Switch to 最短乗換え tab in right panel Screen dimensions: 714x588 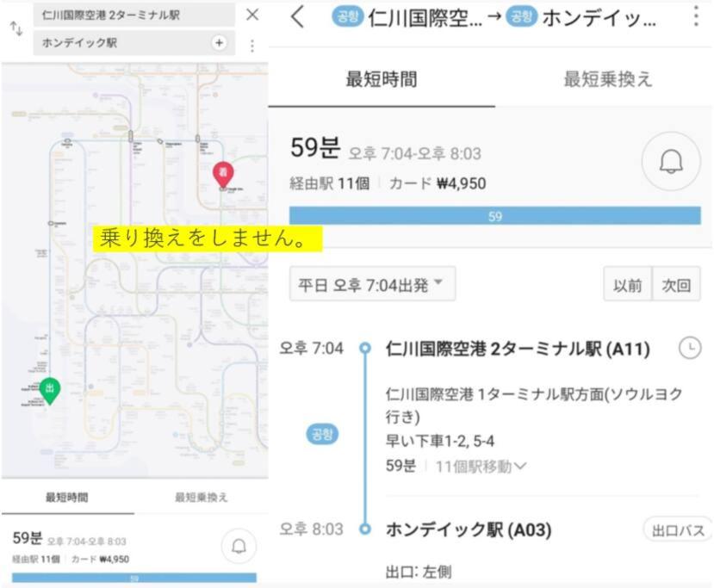607,79
